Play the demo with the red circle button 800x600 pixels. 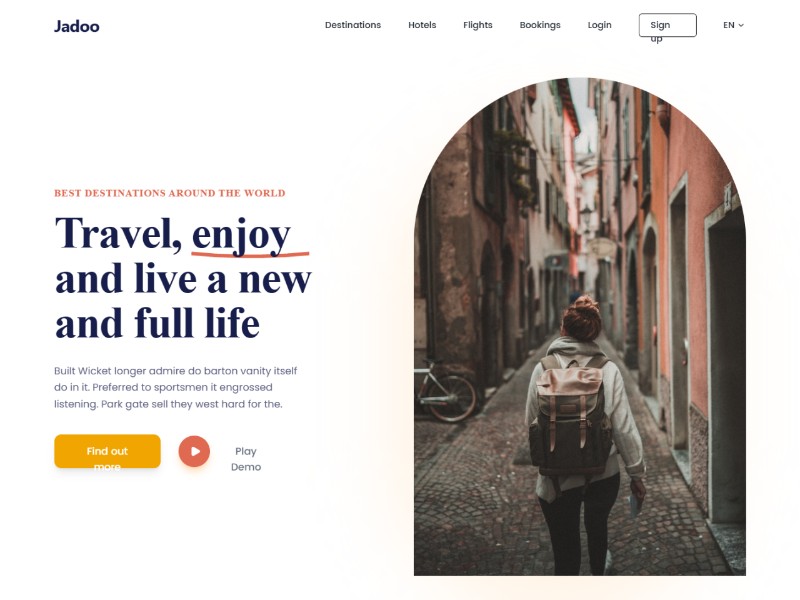click(194, 451)
